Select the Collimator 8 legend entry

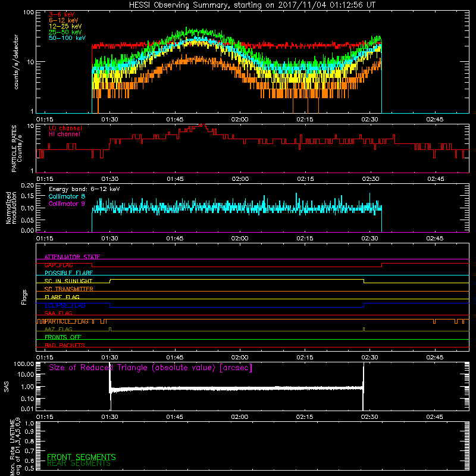(x=67, y=196)
